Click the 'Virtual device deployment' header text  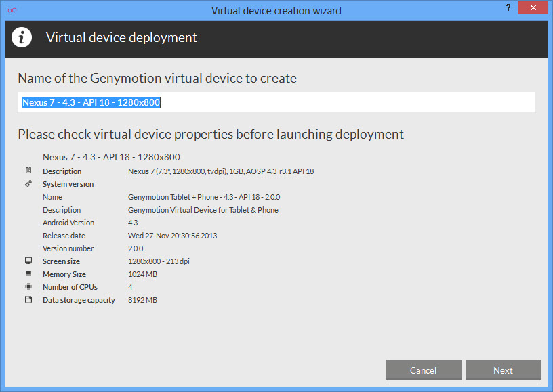coord(121,37)
